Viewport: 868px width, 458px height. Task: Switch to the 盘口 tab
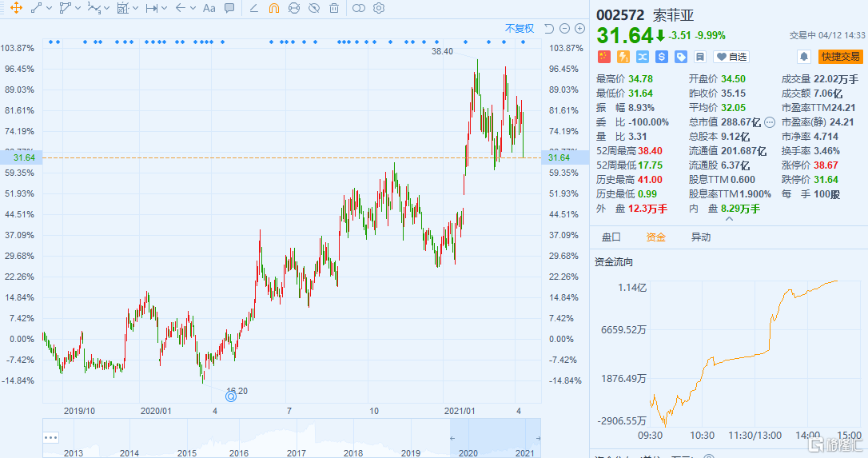pos(611,237)
